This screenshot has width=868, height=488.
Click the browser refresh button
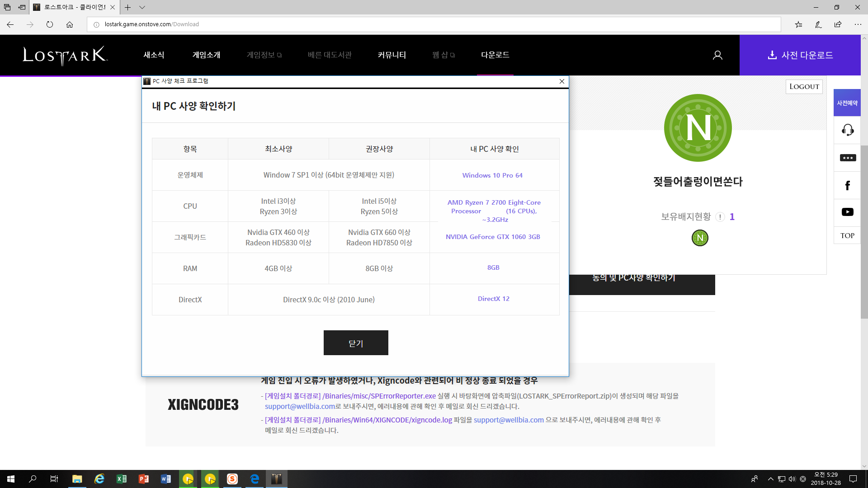pyautogui.click(x=50, y=24)
